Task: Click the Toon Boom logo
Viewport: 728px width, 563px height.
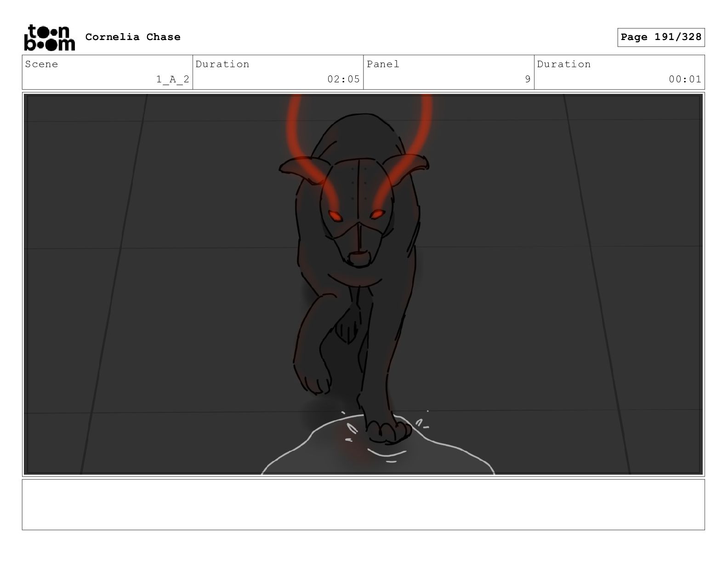Action: (49, 37)
